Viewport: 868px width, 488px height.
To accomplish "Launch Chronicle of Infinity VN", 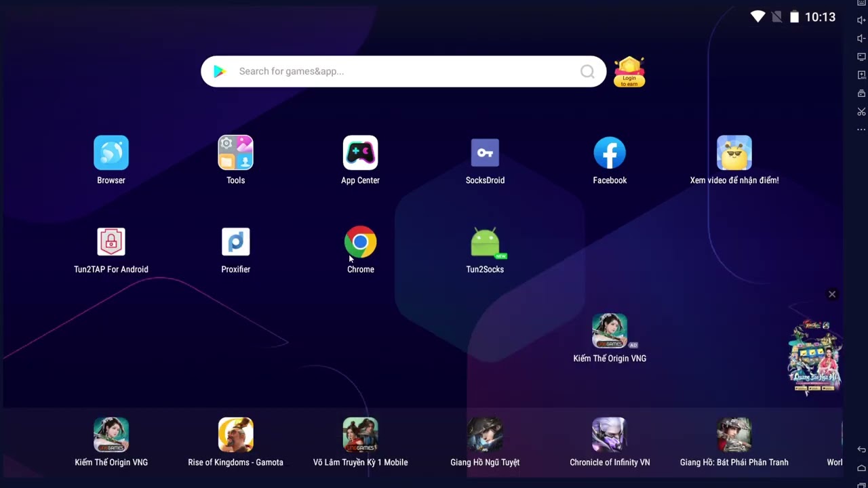I will tap(610, 434).
